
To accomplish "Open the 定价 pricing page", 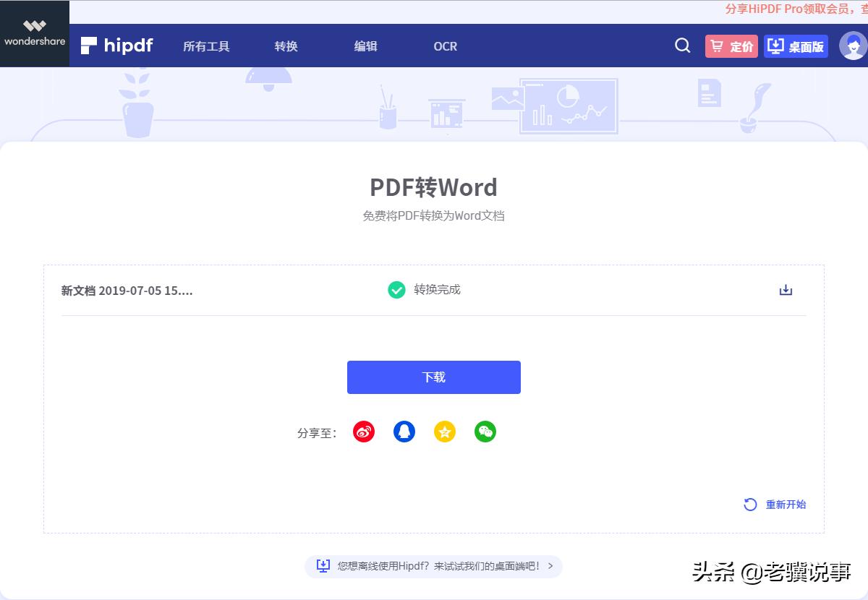I will point(731,46).
